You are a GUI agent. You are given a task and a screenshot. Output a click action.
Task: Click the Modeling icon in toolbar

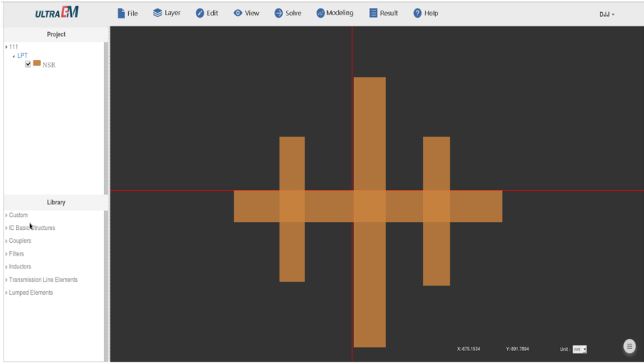click(320, 13)
